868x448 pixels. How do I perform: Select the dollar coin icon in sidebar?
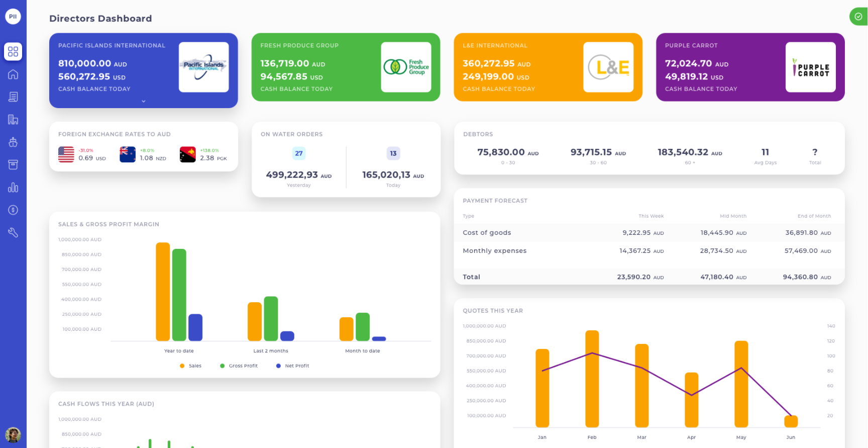point(13,210)
